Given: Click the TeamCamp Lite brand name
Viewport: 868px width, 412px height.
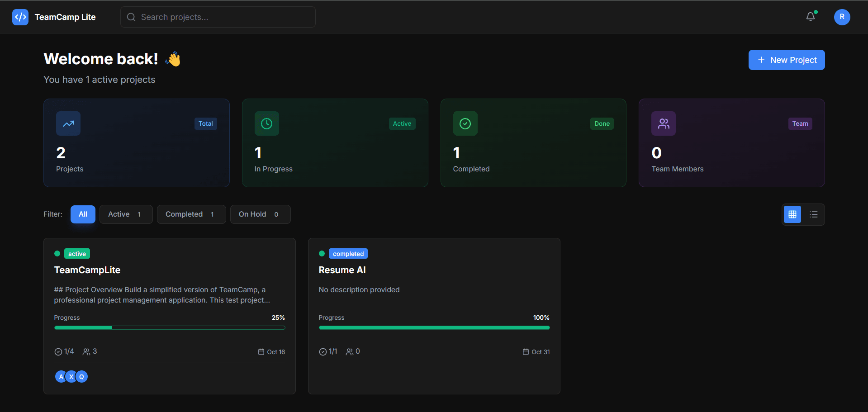Looking at the screenshot, I should click(65, 17).
